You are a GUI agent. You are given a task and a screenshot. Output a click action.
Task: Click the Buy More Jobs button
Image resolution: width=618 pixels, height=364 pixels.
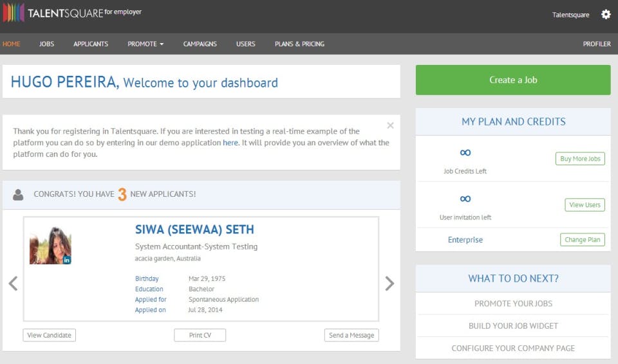coord(580,159)
